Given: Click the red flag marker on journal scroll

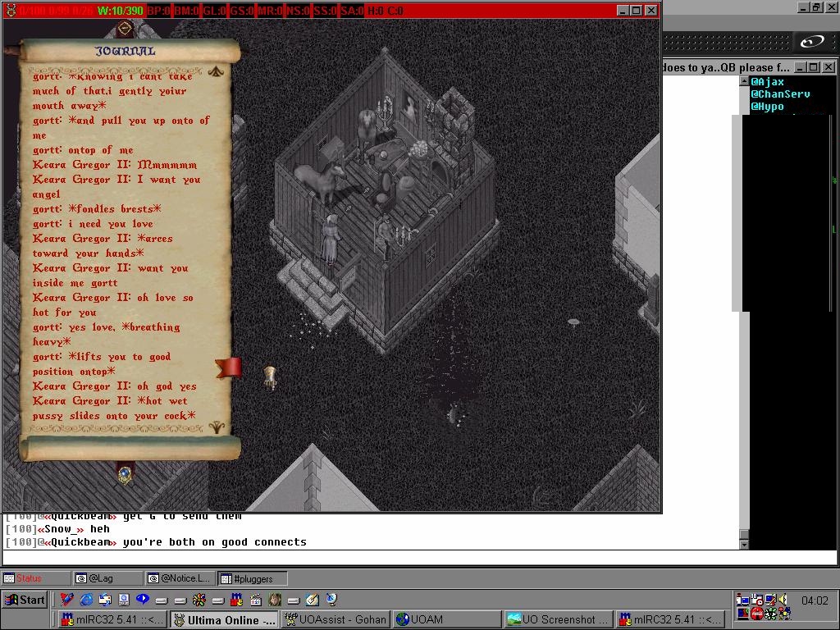Looking at the screenshot, I should (229, 367).
